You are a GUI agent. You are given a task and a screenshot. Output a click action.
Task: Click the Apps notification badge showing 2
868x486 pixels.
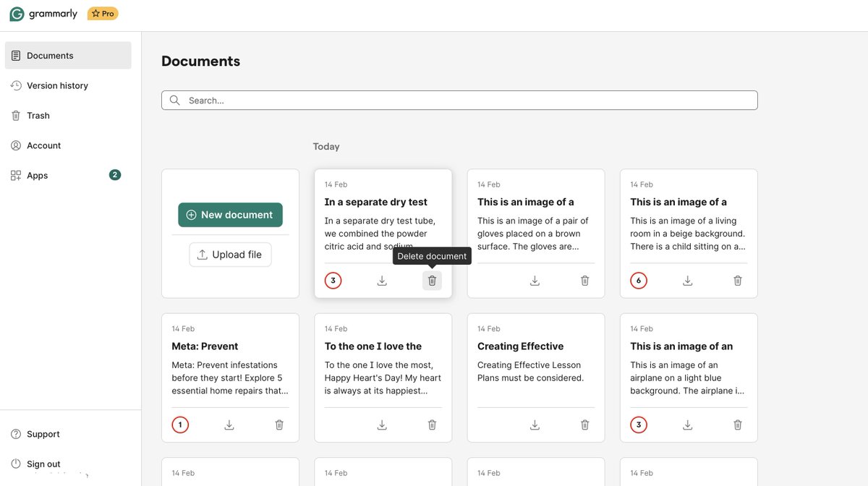pyautogui.click(x=115, y=175)
